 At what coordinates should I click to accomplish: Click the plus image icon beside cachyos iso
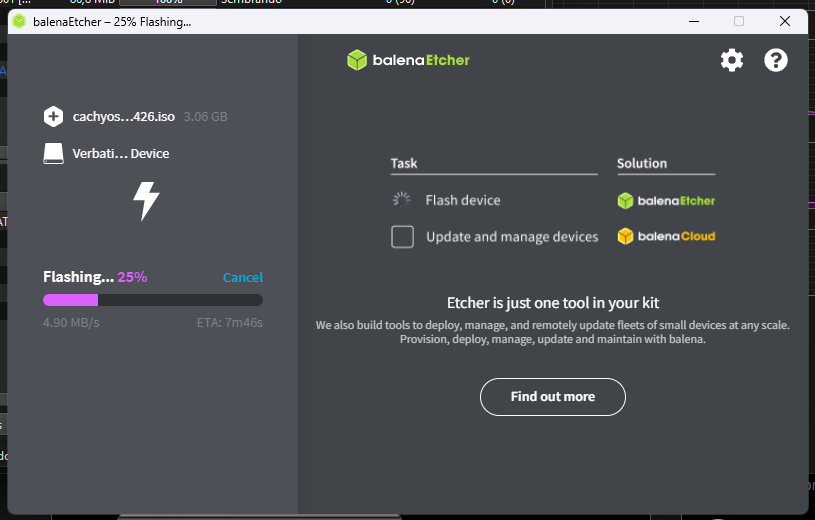tap(54, 116)
